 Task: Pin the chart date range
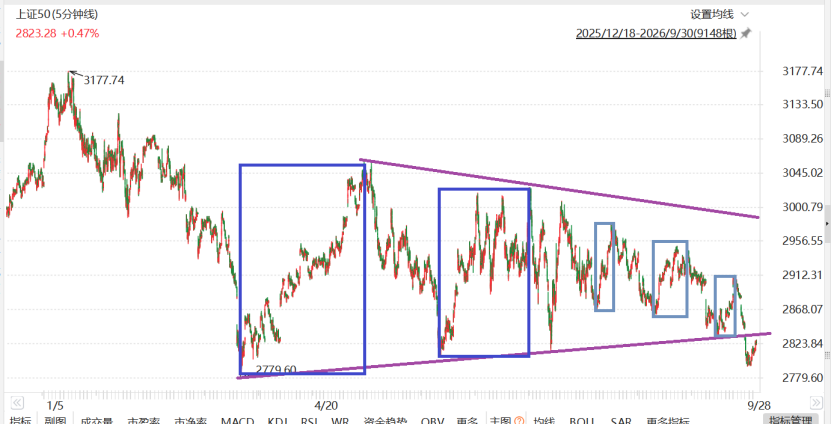(745, 34)
